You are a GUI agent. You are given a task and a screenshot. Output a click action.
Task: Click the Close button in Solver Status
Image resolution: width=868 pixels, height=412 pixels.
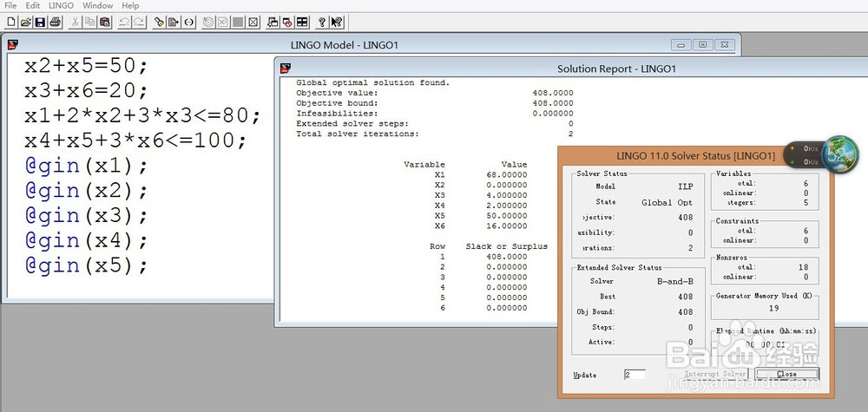(786, 374)
